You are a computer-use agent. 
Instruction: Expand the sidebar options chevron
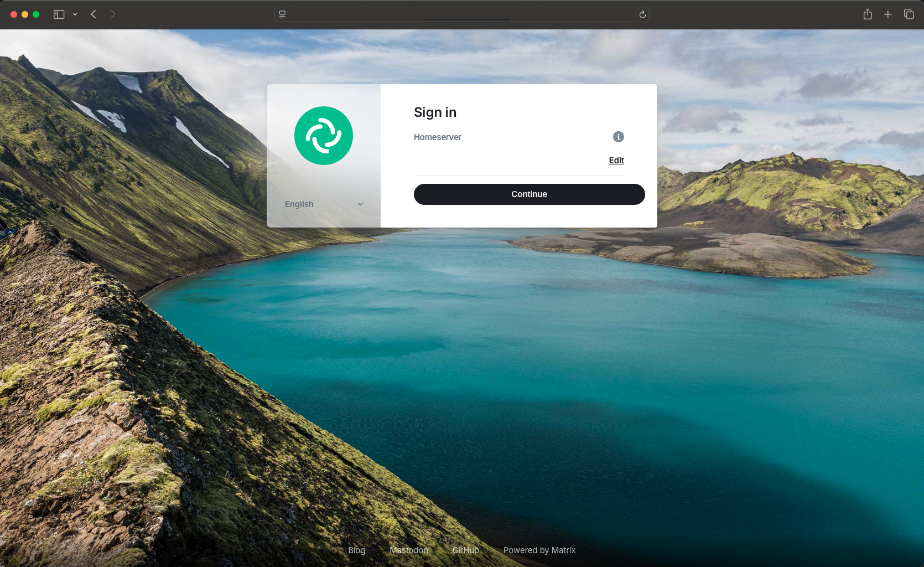(x=75, y=14)
